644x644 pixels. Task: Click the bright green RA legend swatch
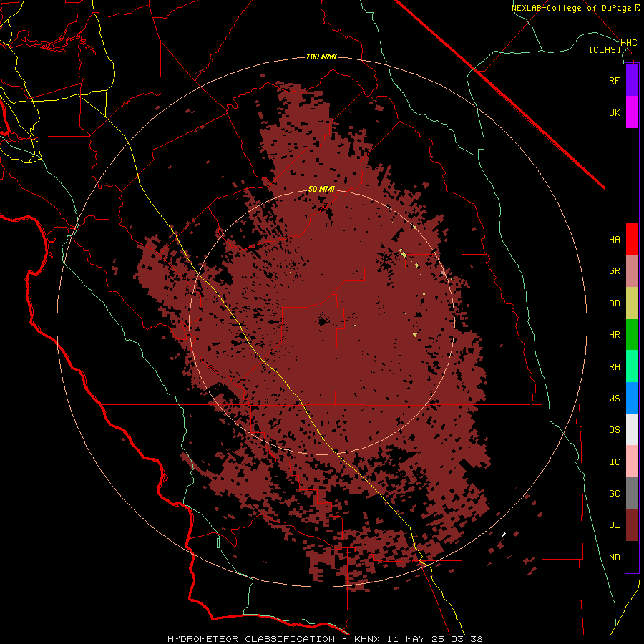pyautogui.click(x=632, y=366)
